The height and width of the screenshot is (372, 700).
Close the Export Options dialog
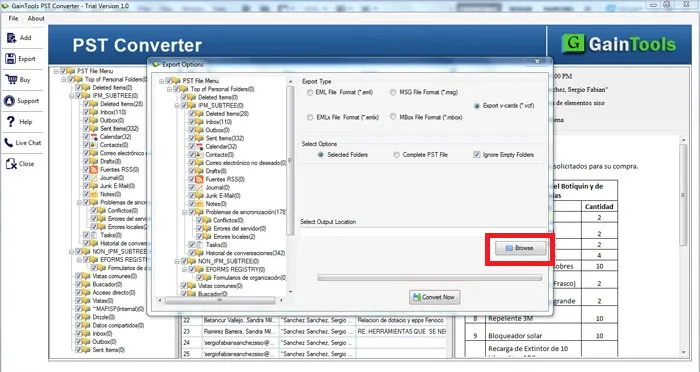pos(537,61)
